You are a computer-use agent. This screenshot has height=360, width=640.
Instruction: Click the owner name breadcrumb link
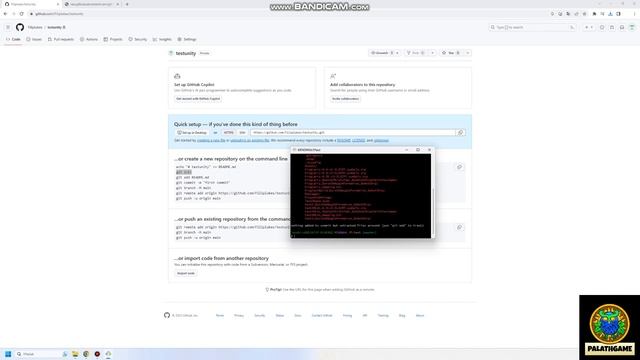(35, 27)
